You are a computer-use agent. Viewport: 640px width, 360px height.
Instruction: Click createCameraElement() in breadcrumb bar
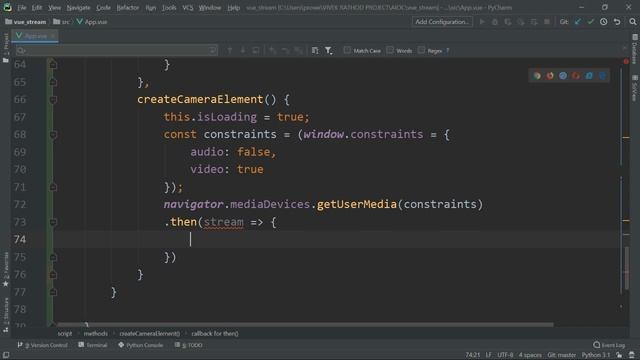click(x=149, y=334)
